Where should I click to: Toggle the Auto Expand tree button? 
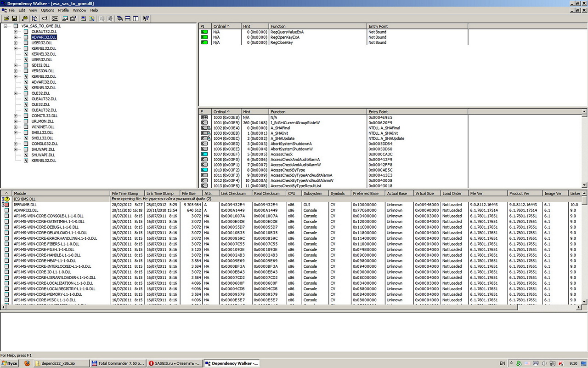(x=35, y=18)
